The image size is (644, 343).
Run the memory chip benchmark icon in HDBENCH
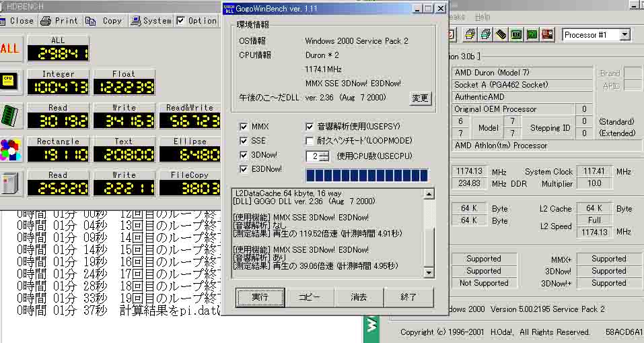pos(10,115)
